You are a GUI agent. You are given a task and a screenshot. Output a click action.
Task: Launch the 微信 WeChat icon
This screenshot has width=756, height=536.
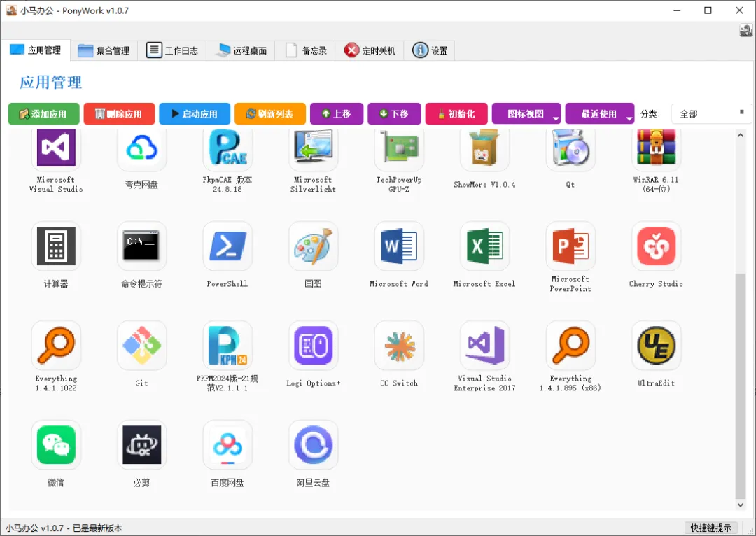[56, 444]
